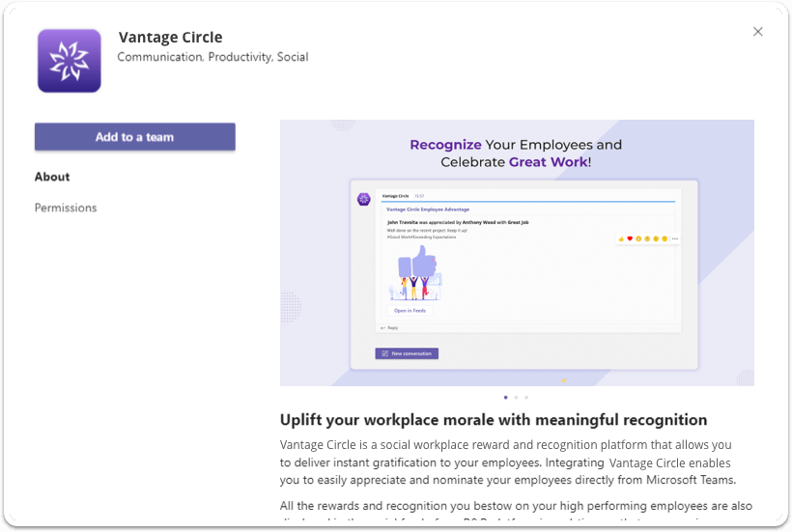Select the About section

pyautogui.click(x=52, y=177)
